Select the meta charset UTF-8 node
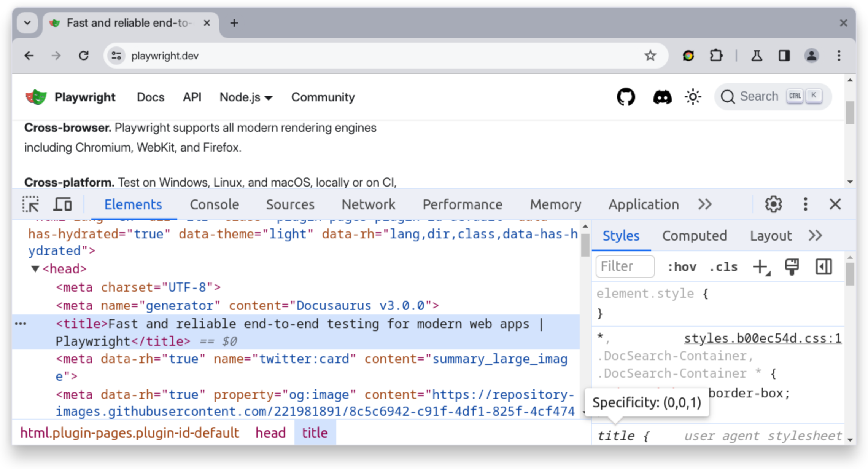This screenshot has width=868, height=469. point(138,287)
